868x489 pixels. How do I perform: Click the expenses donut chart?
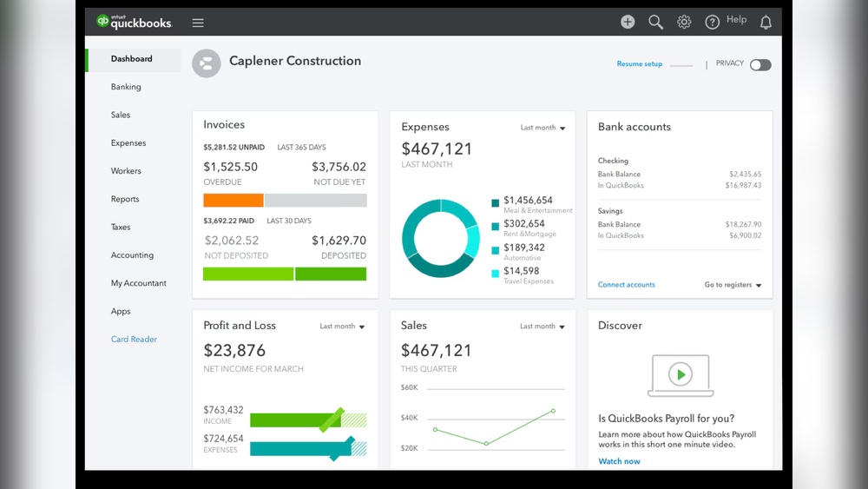point(441,238)
